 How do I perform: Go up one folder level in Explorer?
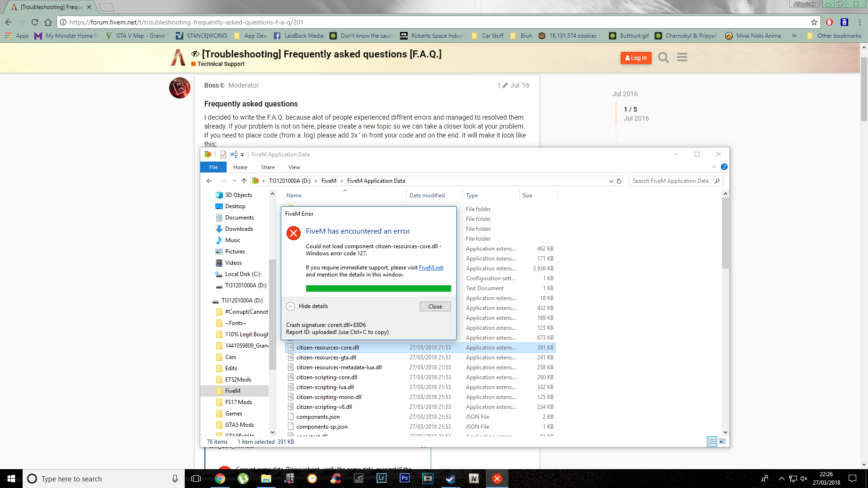tap(244, 181)
